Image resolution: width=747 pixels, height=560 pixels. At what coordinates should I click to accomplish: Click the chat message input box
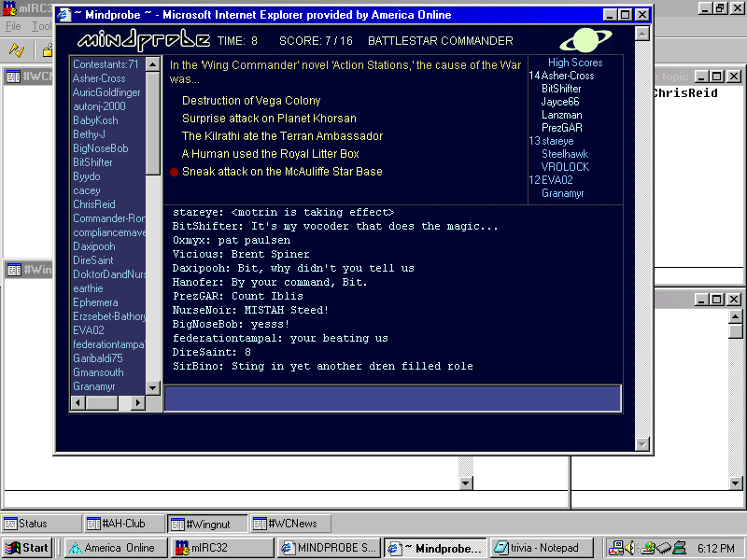[392, 399]
